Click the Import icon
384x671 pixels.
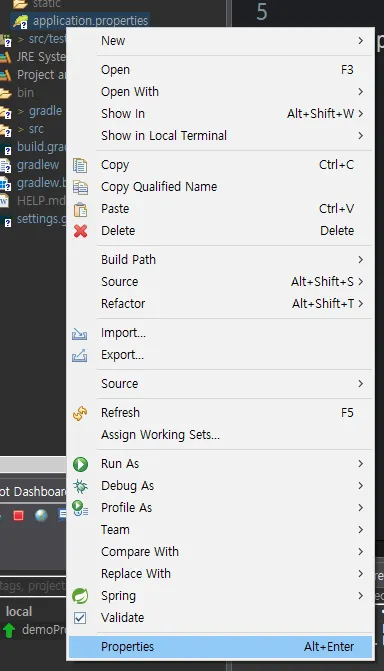pyautogui.click(x=80, y=333)
